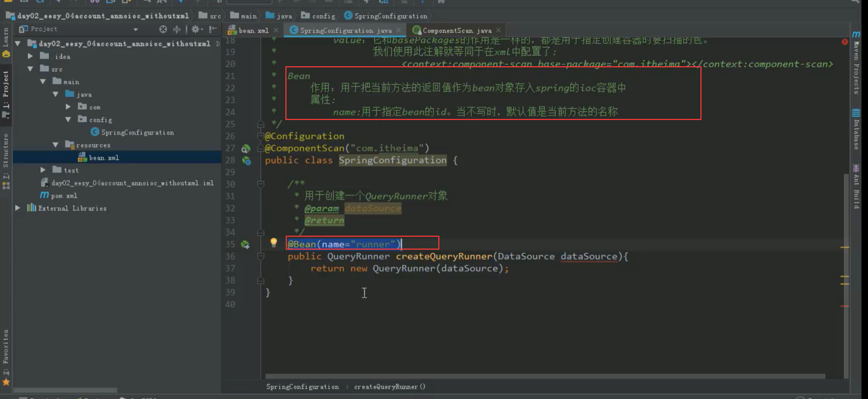Switch to the ComponentScan.java tab
Viewport: 868px width, 399px height.
(x=457, y=30)
